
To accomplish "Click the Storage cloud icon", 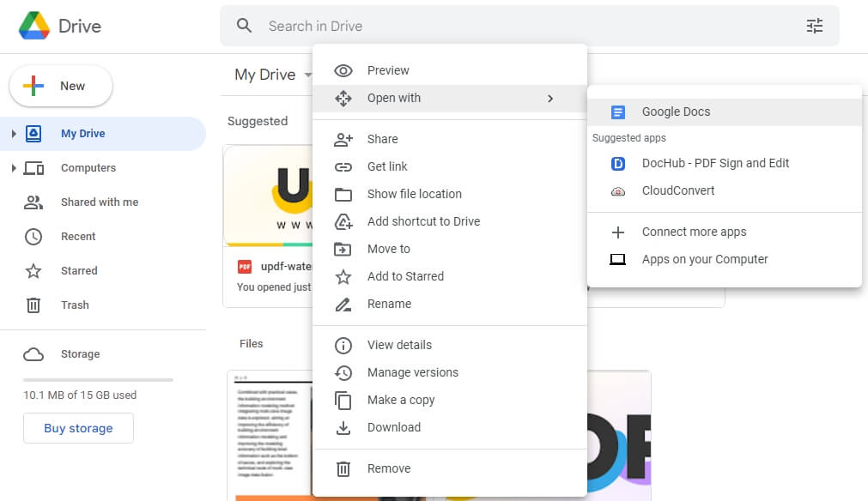I will coord(33,354).
